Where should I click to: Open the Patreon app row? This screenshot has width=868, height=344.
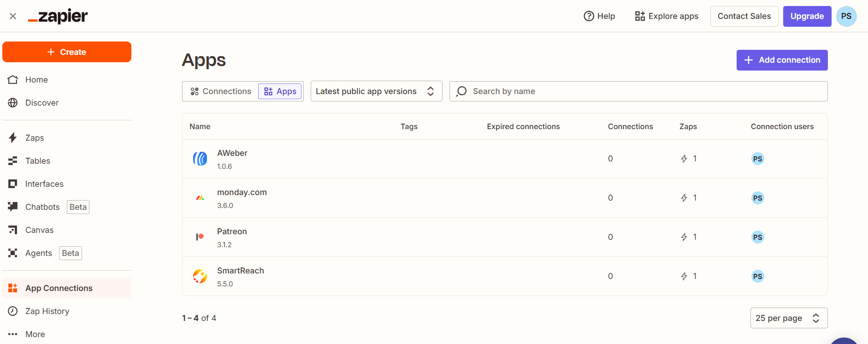[x=505, y=237]
